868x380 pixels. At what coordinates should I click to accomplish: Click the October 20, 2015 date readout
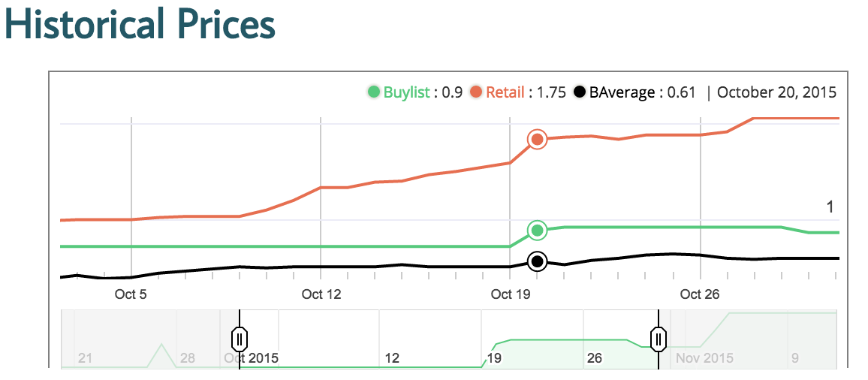click(x=776, y=92)
